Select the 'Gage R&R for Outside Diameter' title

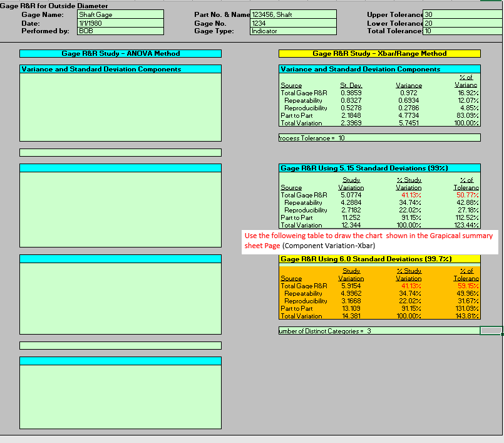pos(54,6)
